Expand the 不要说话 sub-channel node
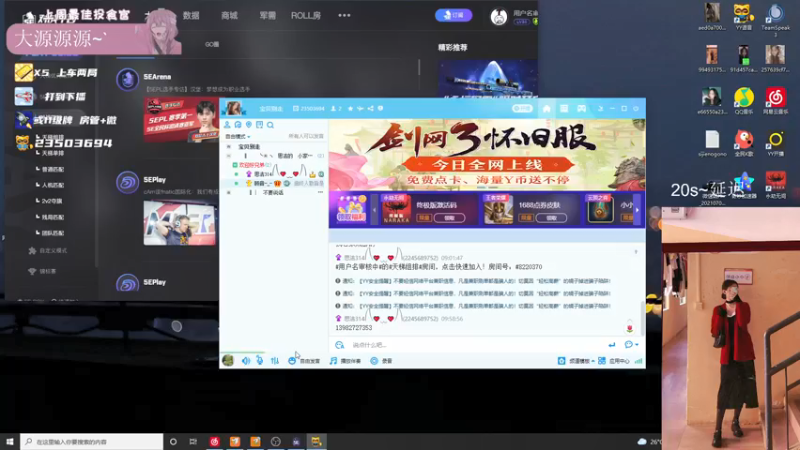This screenshot has height=450, width=800. [229, 192]
